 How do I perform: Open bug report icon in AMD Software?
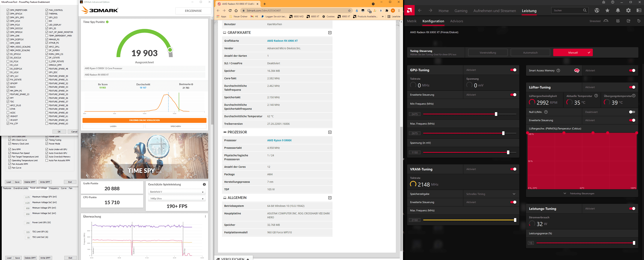tap(603, 2)
